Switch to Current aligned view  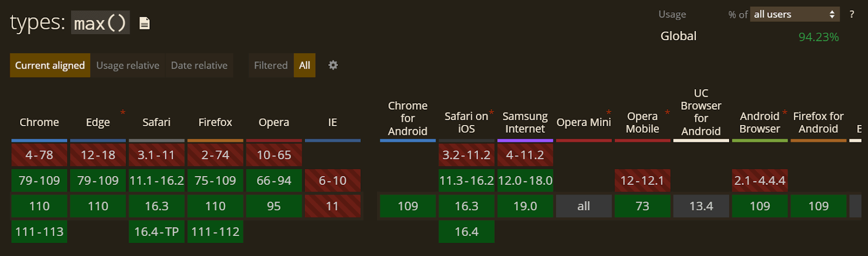pyautogui.click(x=50, y=65)
